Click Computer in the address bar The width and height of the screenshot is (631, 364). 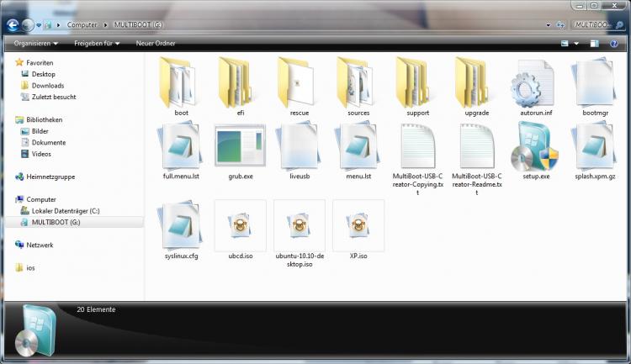click(82, 25)
